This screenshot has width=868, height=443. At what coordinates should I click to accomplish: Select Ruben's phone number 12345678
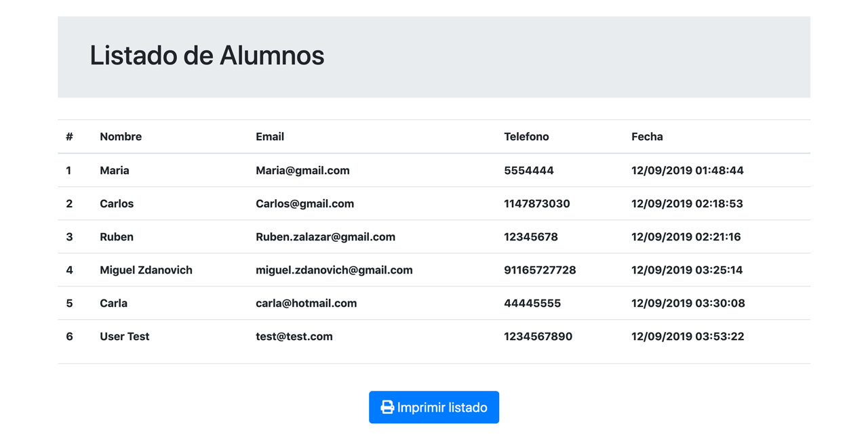coord(531,237)
